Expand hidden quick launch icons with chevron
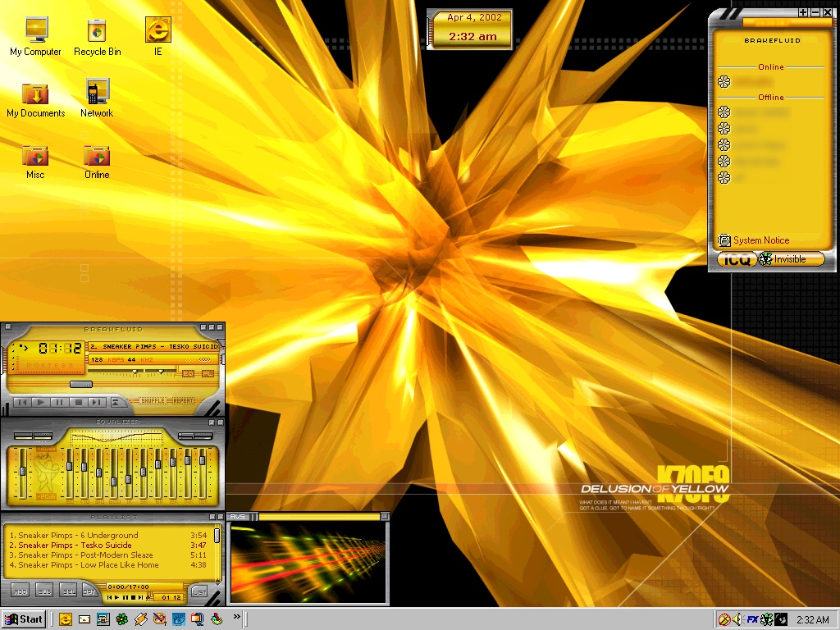The width and height of the screenshot is (840, 630). tap(237, 616)
